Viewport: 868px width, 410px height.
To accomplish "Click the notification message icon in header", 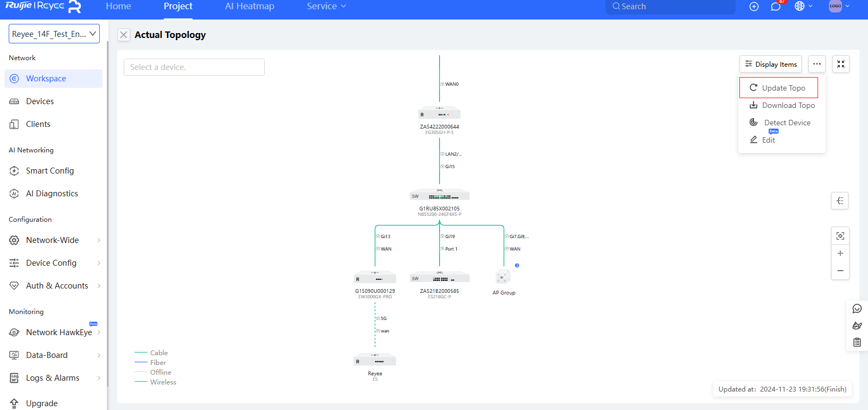I will coord(775,7).
